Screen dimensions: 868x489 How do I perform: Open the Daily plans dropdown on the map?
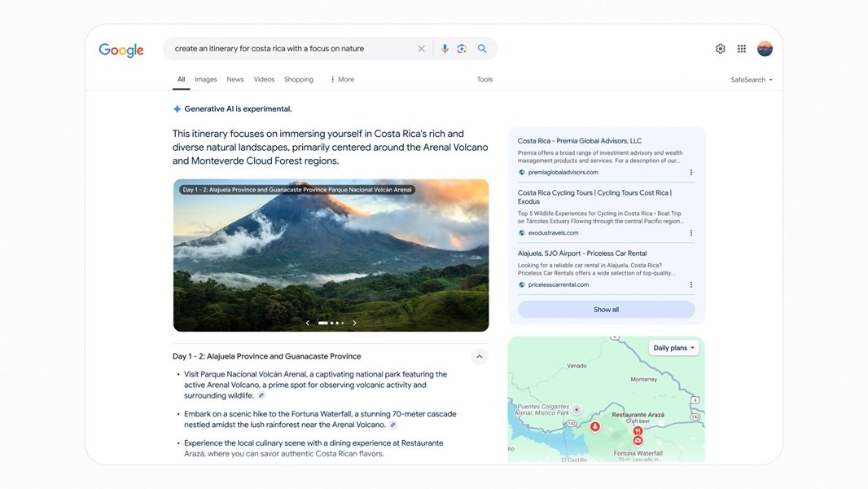673,347
